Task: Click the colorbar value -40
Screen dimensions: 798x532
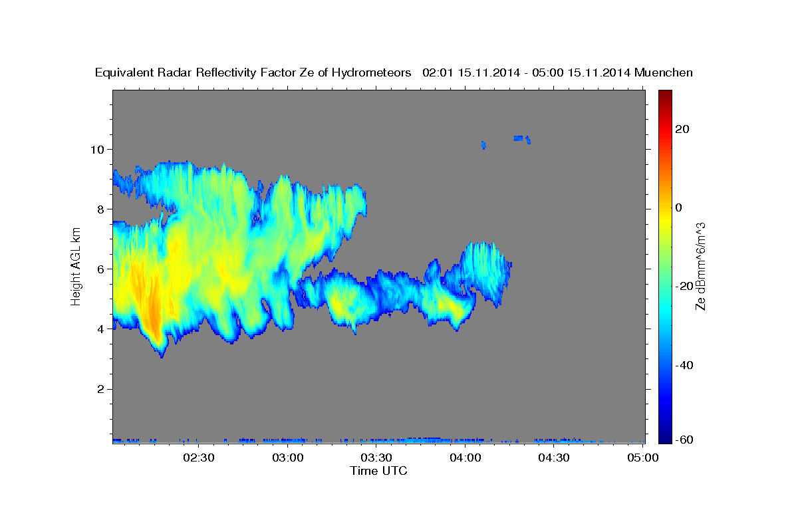Action: 683,365
